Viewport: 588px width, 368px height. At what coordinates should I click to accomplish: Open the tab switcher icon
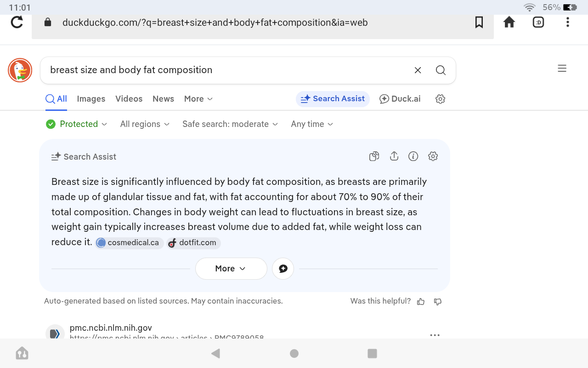538,22
